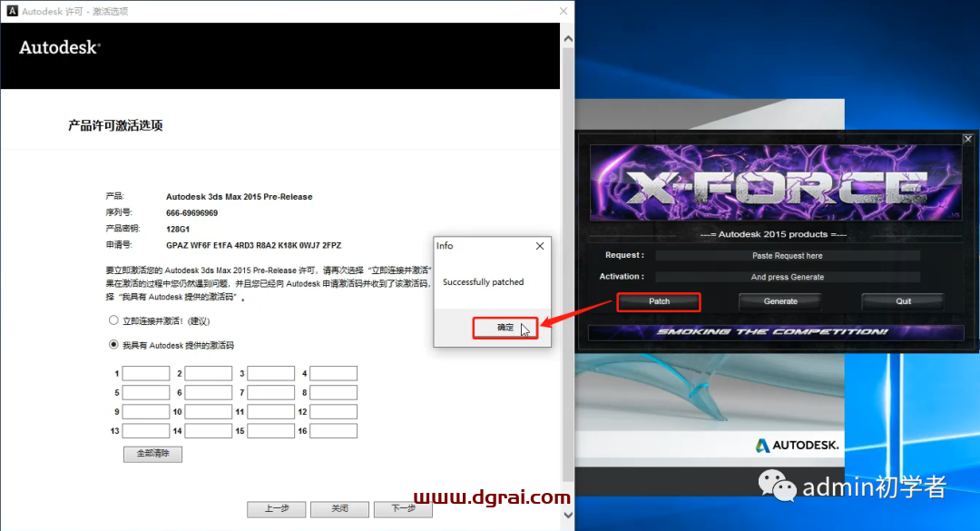This screenshot has width=980, height=531.
Task: Click activation code field 8
Action: tap(333, 393)
